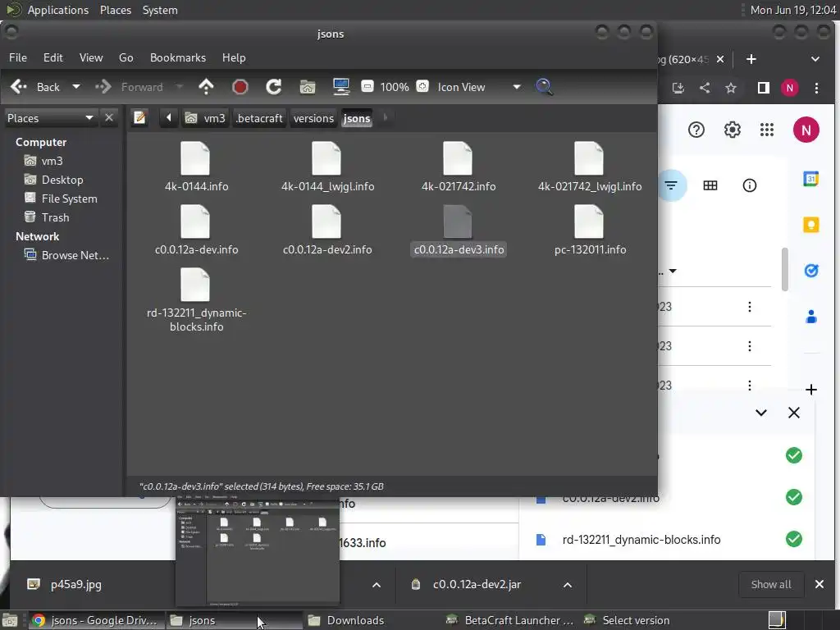The image size is (840, 630).
Task: Switch to Downloads window in taskbar
Action: (346, 620)
